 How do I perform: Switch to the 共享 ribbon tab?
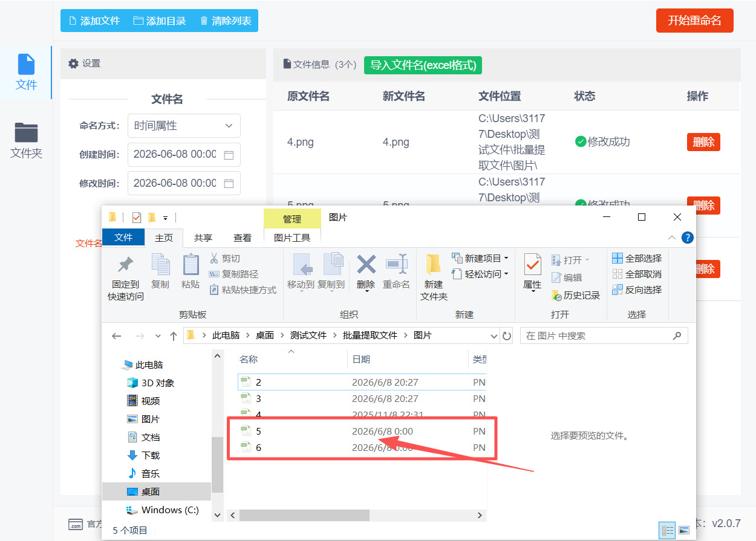point(203,238)
